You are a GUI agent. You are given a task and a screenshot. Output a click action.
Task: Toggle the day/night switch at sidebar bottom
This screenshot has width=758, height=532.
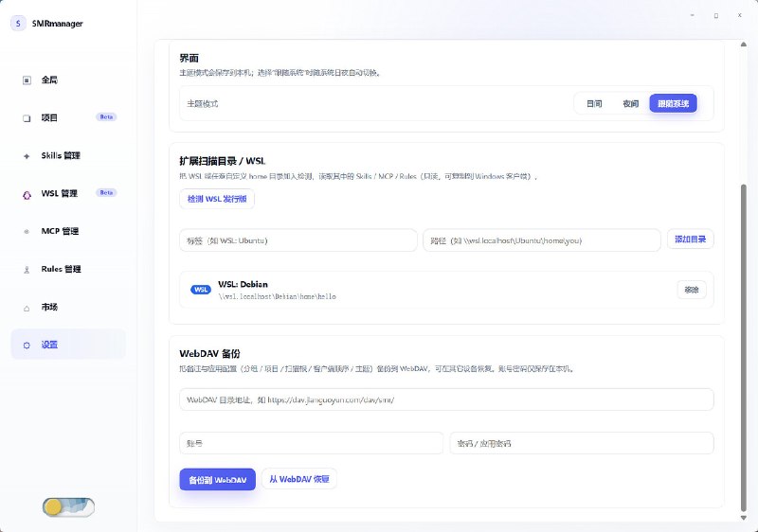[68, 506]
